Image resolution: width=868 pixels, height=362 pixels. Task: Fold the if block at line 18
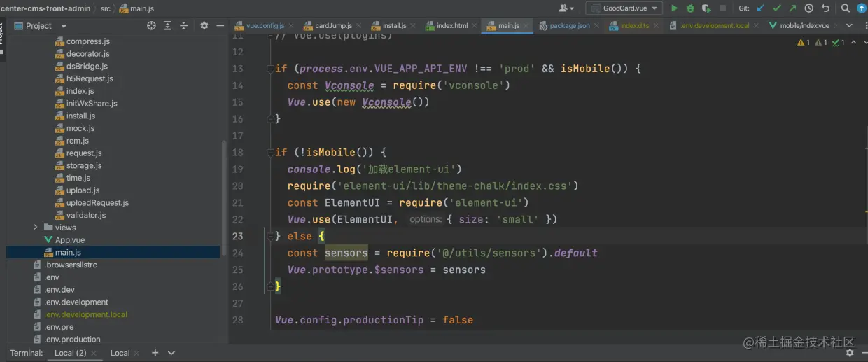coord(269,153)
